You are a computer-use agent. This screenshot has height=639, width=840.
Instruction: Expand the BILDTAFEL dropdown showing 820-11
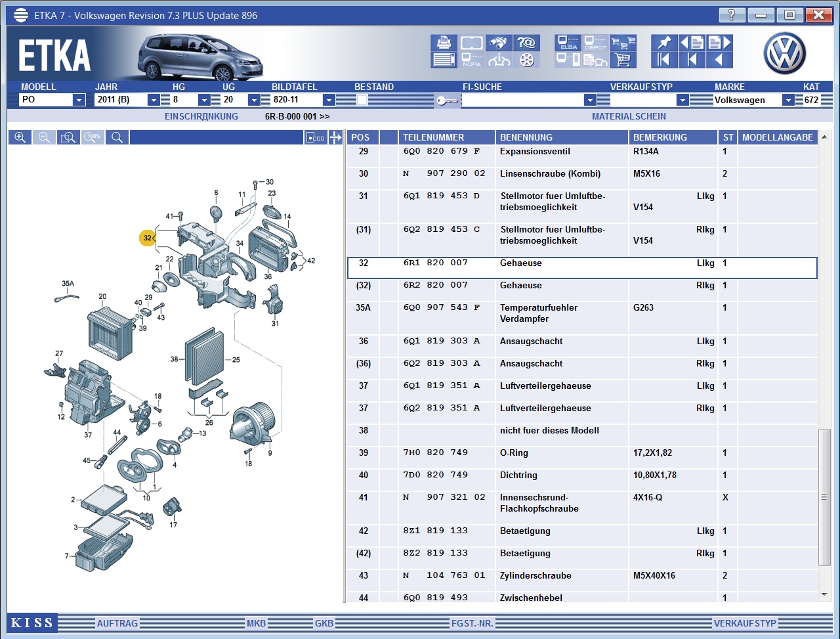[x=329, y=100]
